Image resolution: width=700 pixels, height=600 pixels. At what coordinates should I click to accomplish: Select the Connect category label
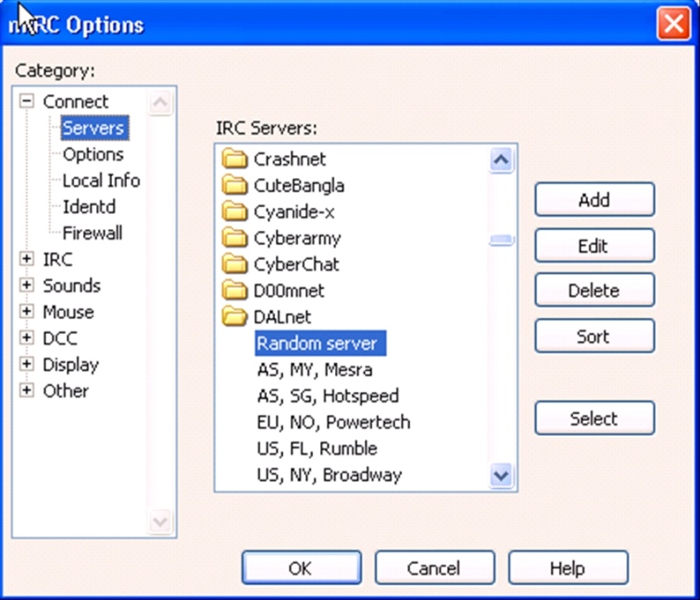point(75,101)
